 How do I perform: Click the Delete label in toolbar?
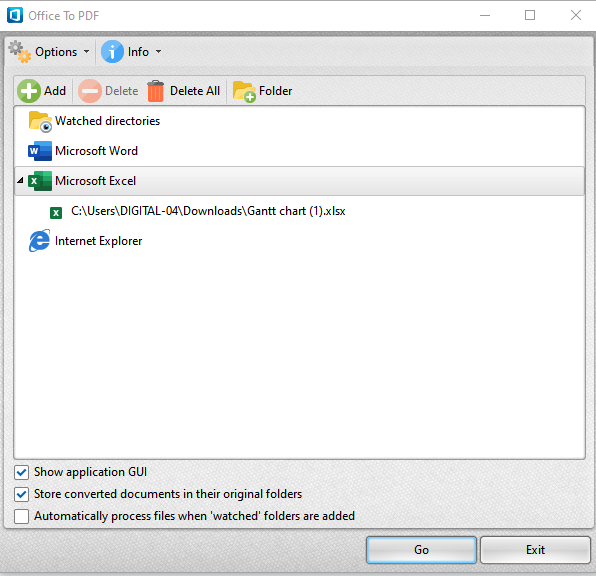tap(122, 91)
